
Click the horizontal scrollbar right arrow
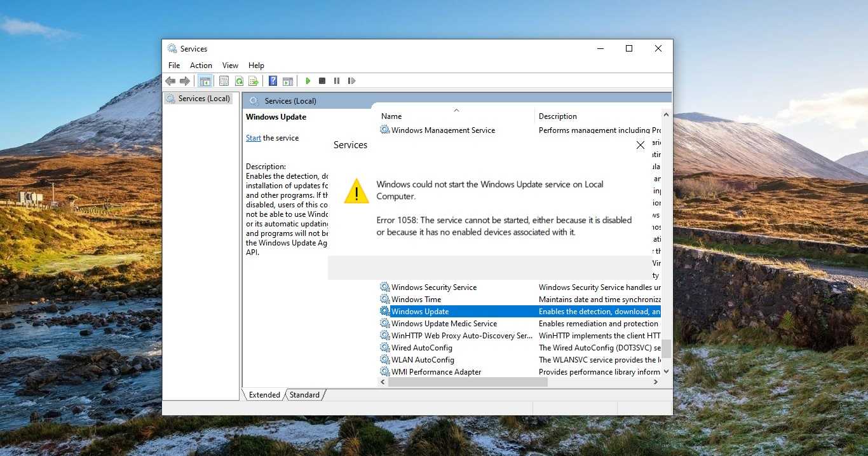tap(656, 382)
